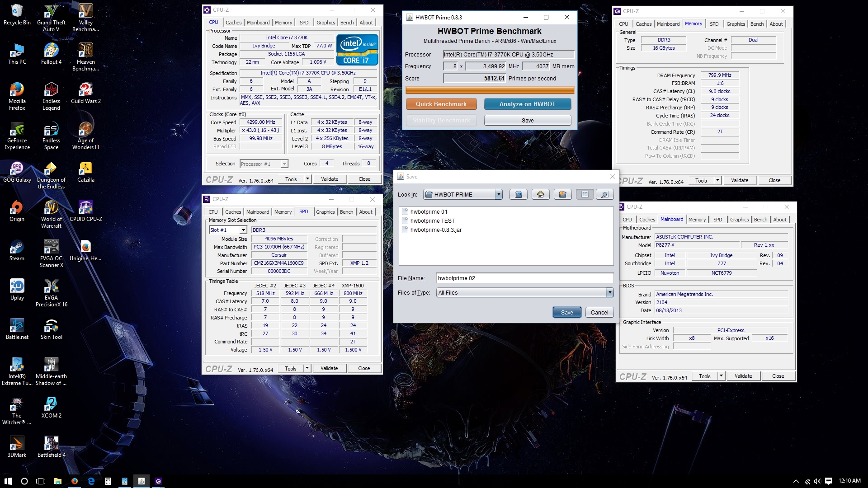Screen dimensions: 868x488
Task: Open Heaven Benchmark desktop icon
Action: click(x=86, y=57)
